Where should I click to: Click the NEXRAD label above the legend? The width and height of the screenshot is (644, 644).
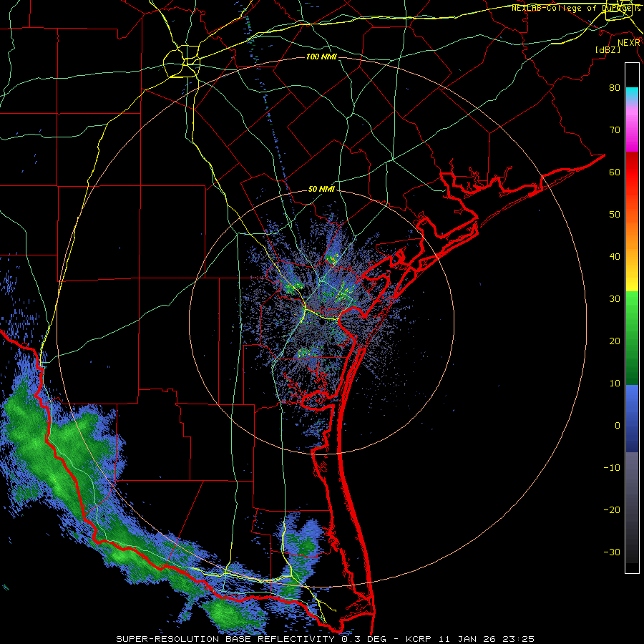[628, 42]
